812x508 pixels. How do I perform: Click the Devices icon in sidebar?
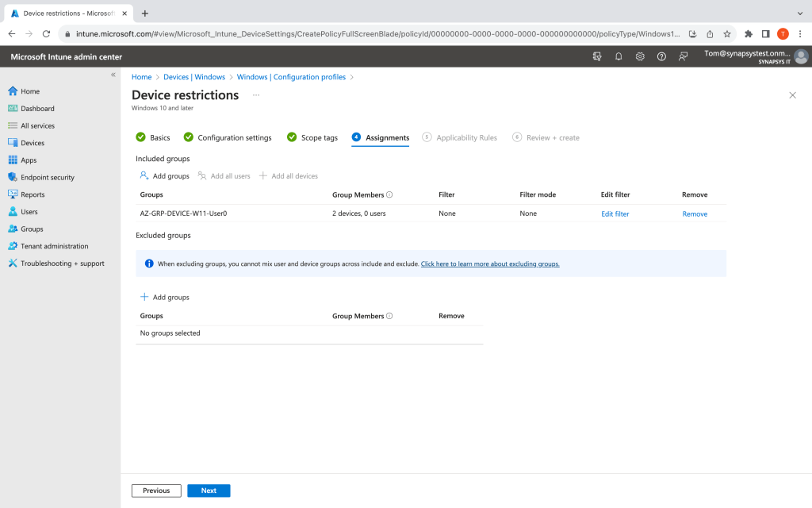13,143
